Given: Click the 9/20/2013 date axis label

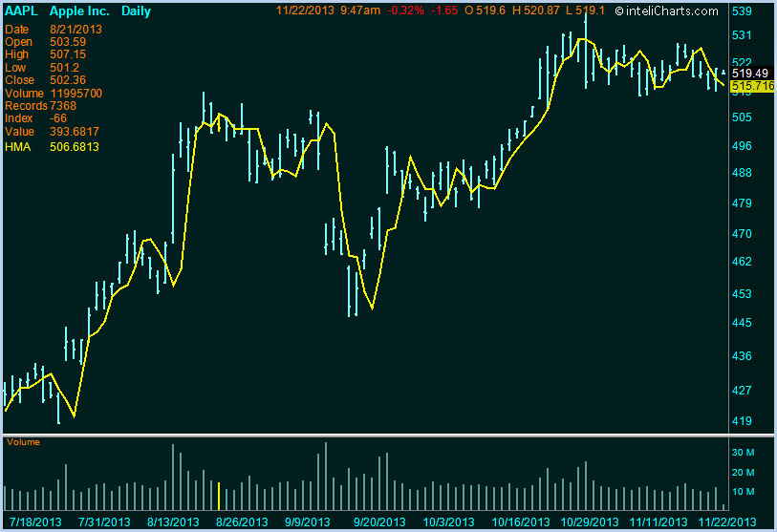Looking at the screenshot, I should pos(379,522).
